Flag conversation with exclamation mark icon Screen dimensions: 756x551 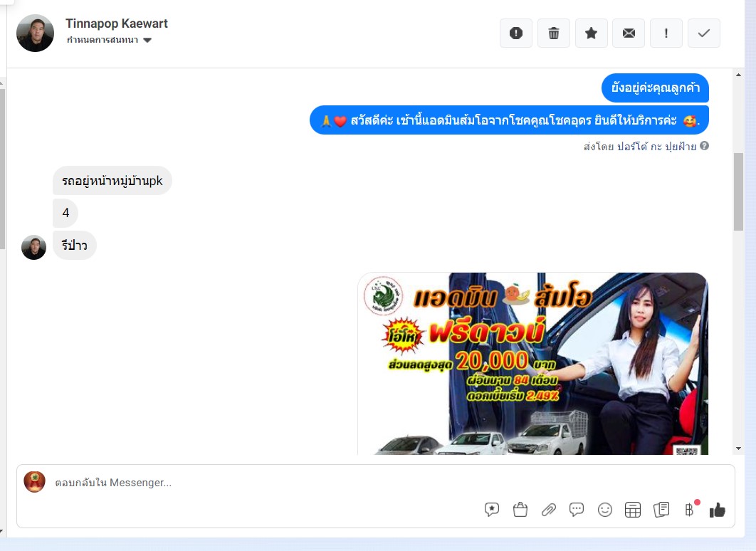[x=666, y=33]
